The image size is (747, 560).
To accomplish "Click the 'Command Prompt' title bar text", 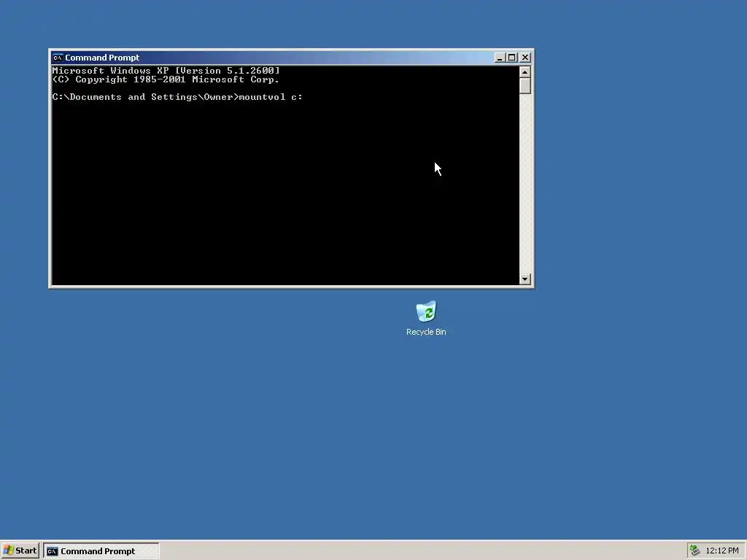I will 102,58.
